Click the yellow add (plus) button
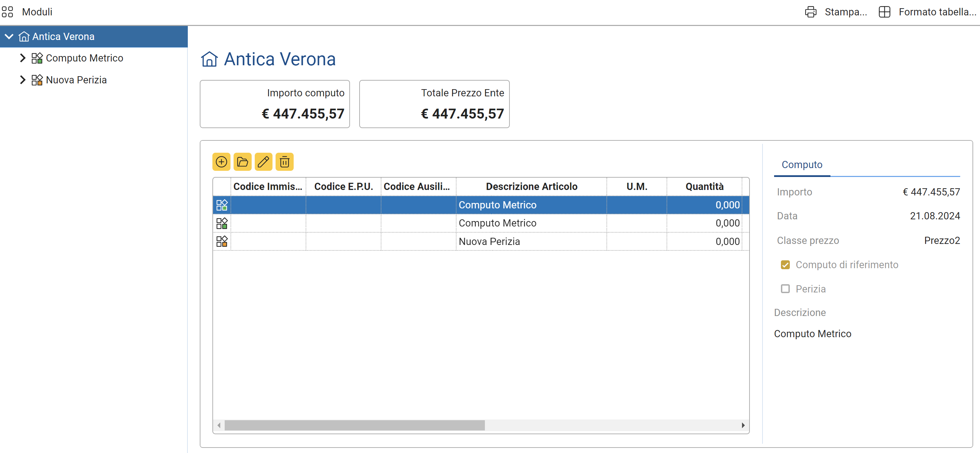Screen dimensions: 980x453 (221, 162)
